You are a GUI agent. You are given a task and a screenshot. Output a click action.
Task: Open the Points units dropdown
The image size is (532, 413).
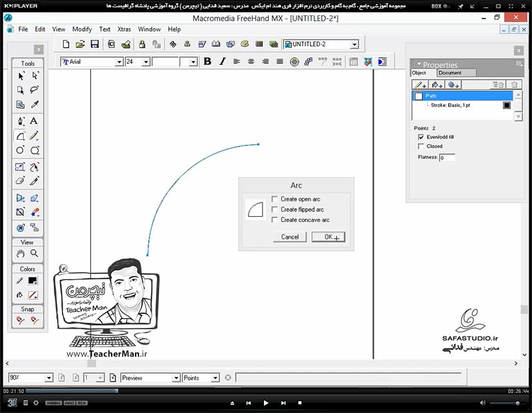coord(215,378)
